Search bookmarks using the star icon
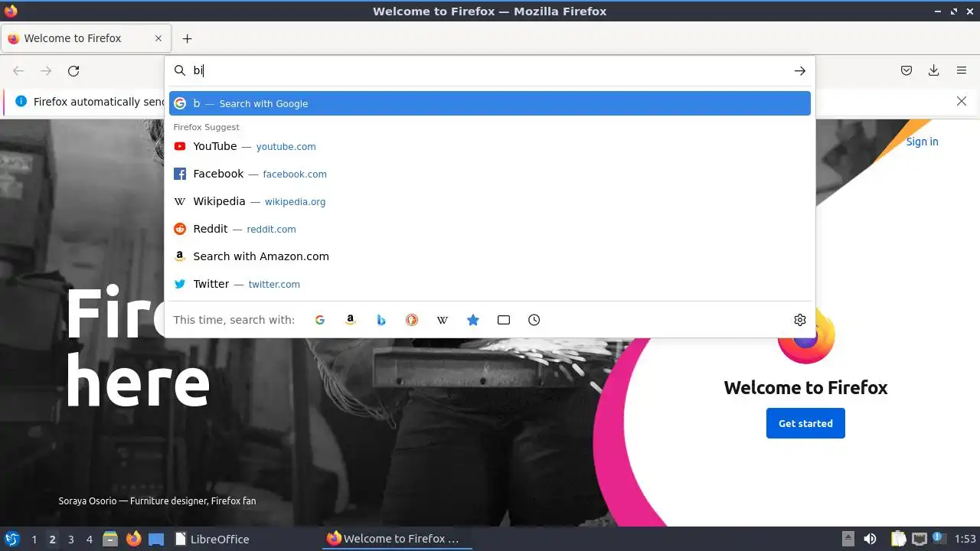This screenshot has width=980, height=551. pyautogui.click(x=473, y=320)
